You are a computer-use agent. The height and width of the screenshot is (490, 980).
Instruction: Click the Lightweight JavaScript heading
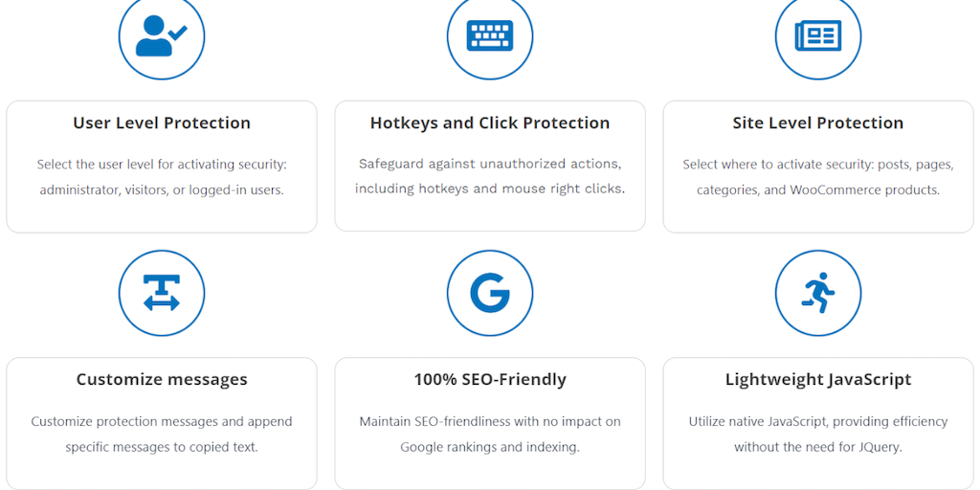click(818, 379)
